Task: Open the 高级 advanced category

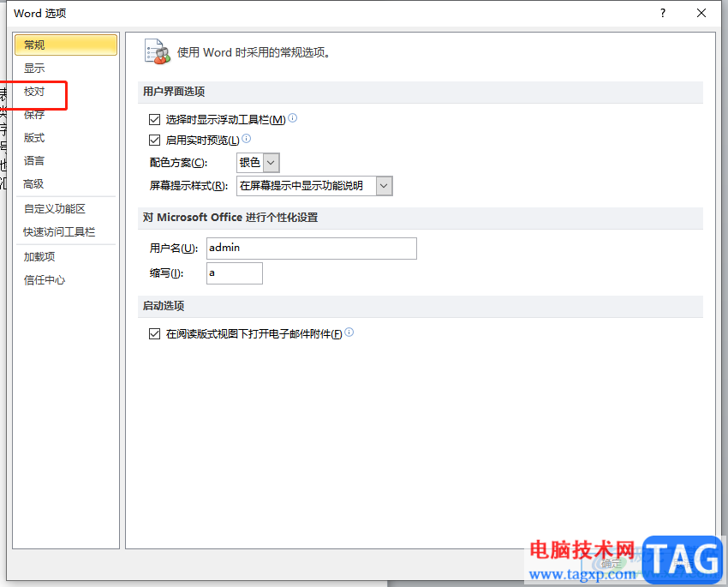Action: [x=33, y=184]
